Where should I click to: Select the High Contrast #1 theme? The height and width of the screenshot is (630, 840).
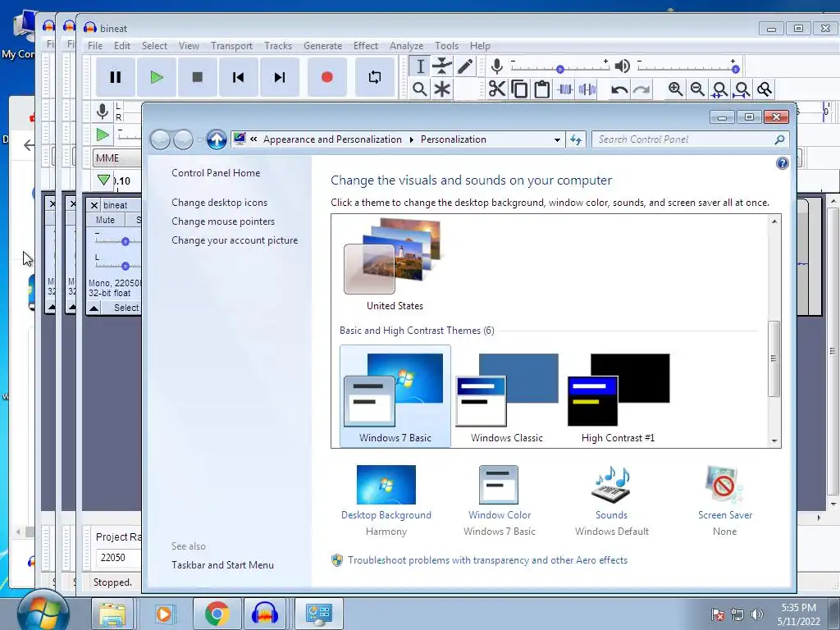click(x=619, y=396)
